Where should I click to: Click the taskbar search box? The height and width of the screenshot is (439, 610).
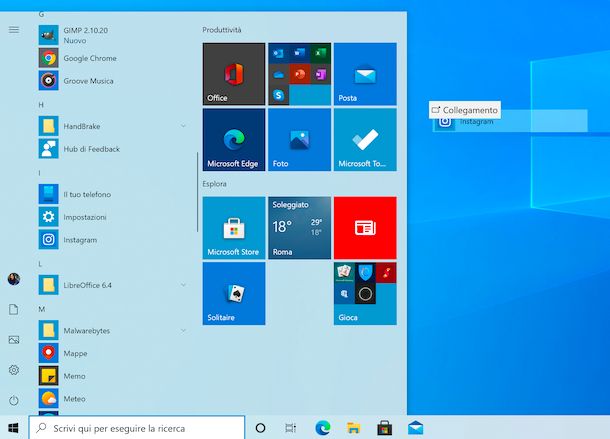[x=137, y=428]
